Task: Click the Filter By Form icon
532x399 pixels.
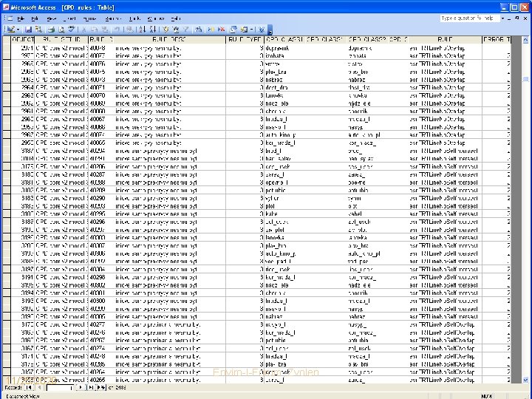Action: 176,30
